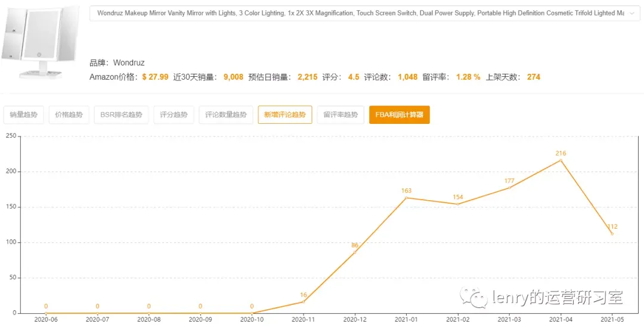The image size is (644, 327).
Task: Click the 2020-08 data point at zero
Action: point(148,313)
